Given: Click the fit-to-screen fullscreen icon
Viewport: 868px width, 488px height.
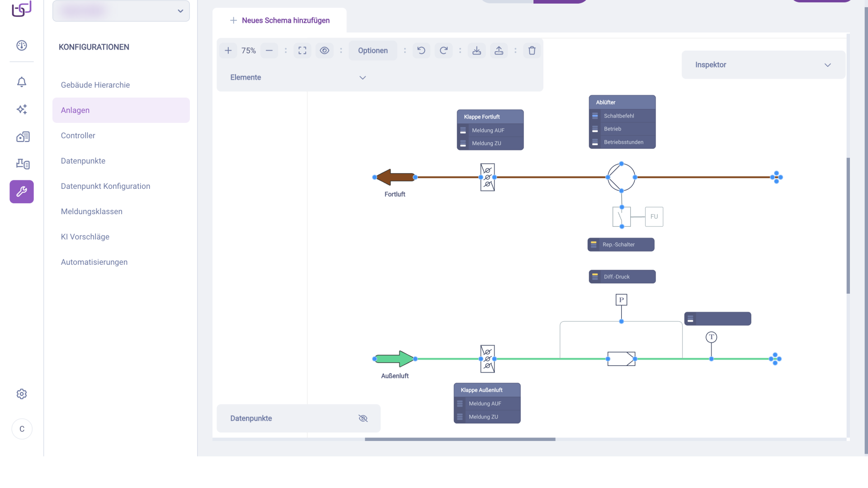Looking at the screenshot, I should (302, 51).
